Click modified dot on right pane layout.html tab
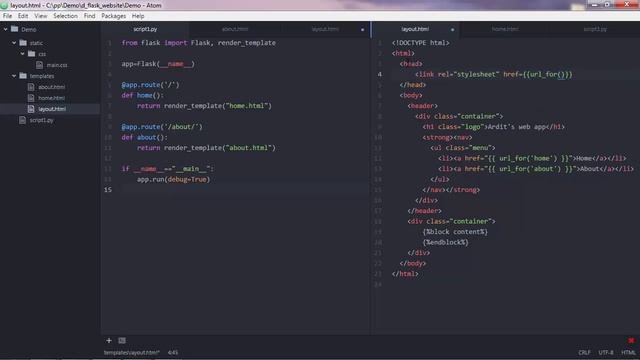This screenshot has width=640, height=360. 452,29
